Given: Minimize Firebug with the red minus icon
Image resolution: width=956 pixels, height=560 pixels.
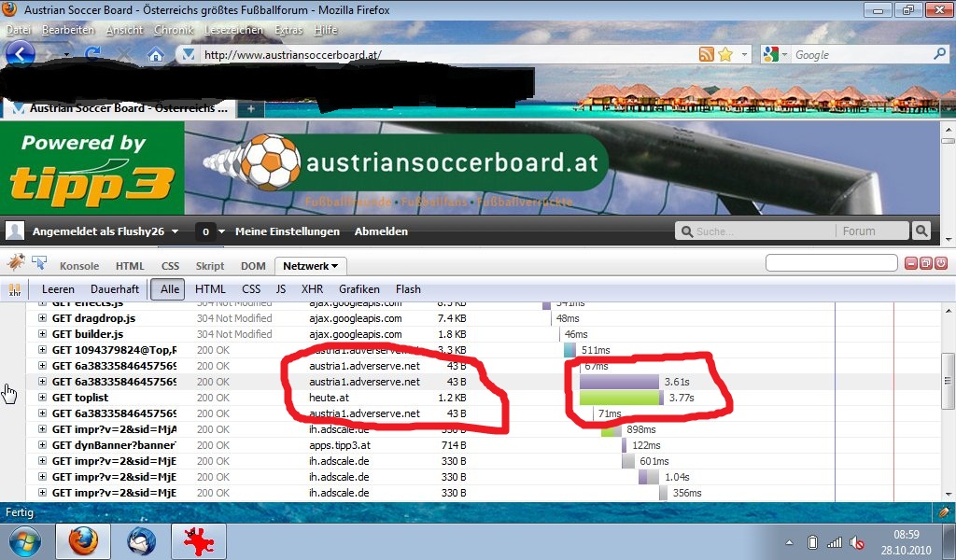Looking at the screenshot, I should pos(911,263).
